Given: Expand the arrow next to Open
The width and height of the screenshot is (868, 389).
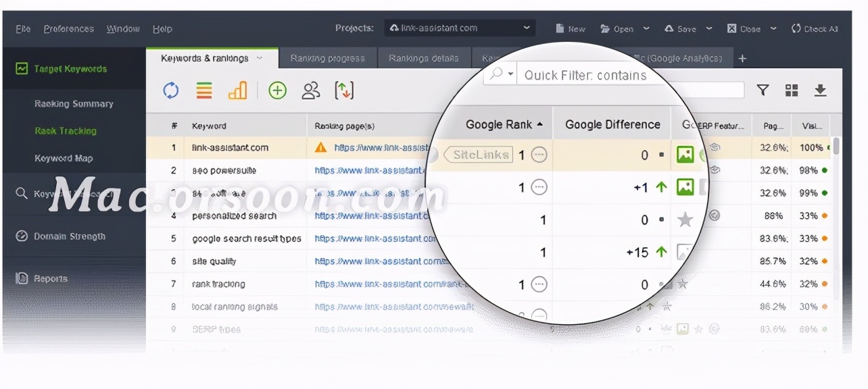Looking at the screenshot, I should [646, 29].
